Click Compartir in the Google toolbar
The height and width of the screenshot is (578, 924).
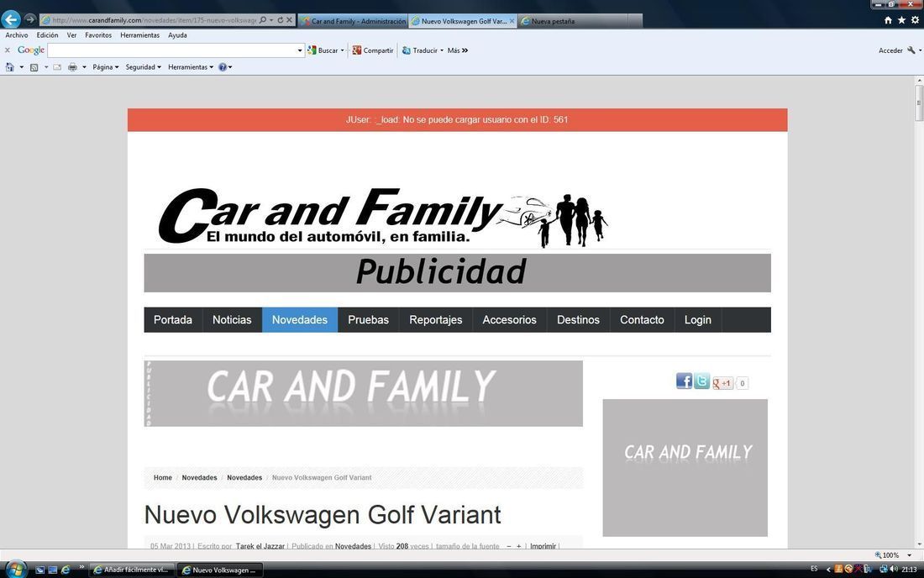tap(372, 50)
